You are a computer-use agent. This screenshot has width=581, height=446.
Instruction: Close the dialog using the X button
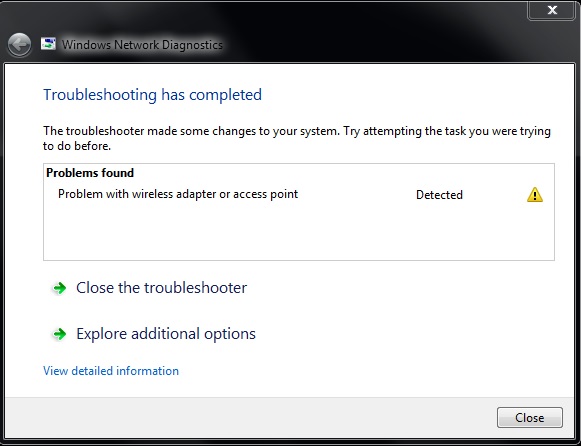click(x=552, y=10)
